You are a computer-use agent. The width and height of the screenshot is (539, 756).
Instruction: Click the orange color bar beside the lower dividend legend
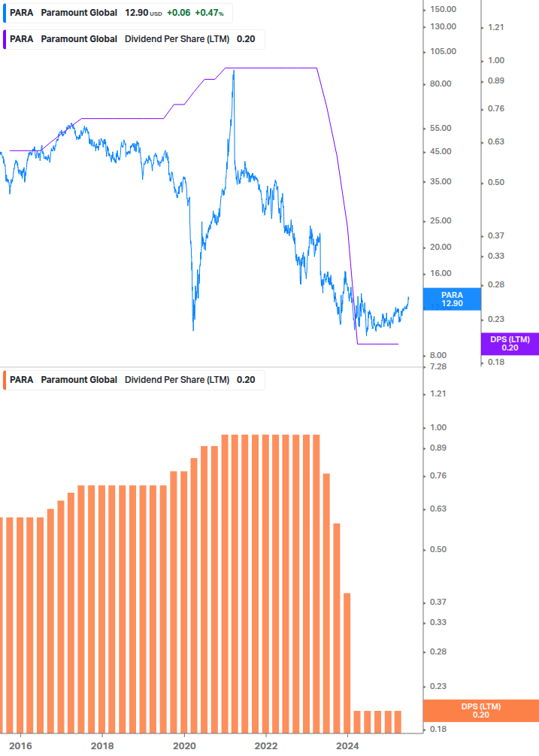[5, 380]
